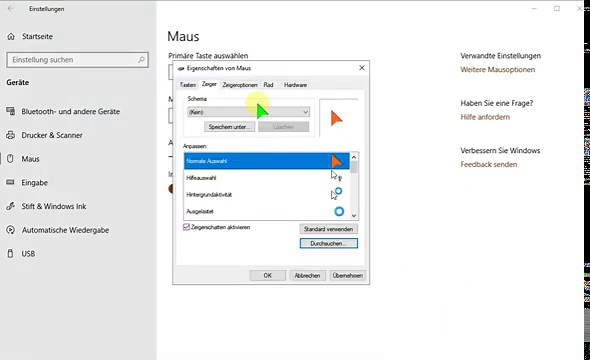Open the Startseite home icon
The image size is (590, 360).
pos(11,36)
